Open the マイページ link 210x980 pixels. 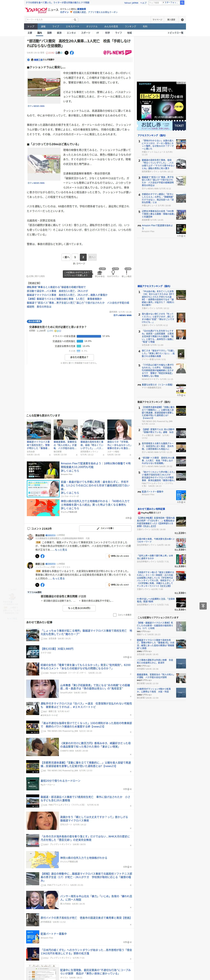tap(157, 20)
